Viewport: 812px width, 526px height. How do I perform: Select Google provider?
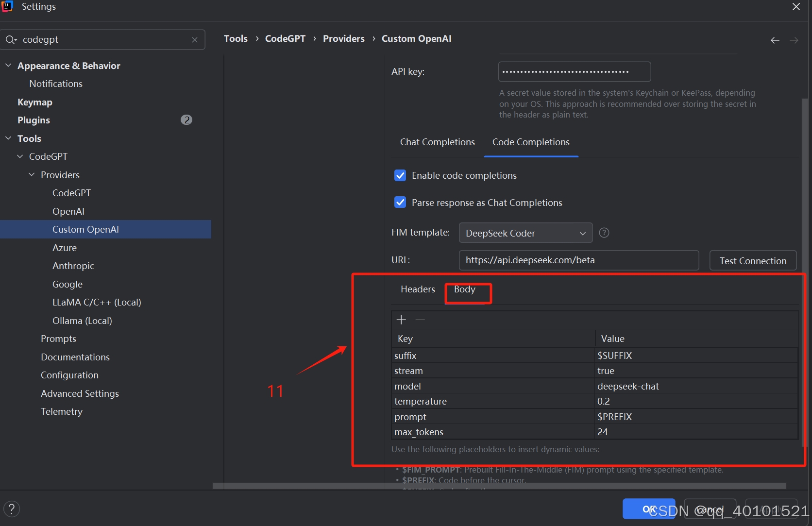point(68,284)
